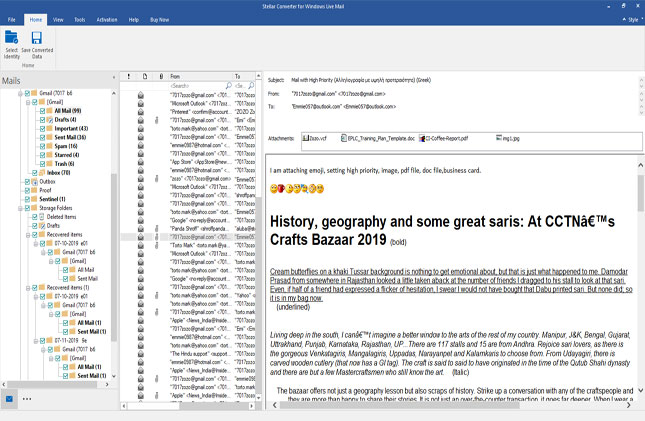Select the The Hindu support email row

coord(188,354)
